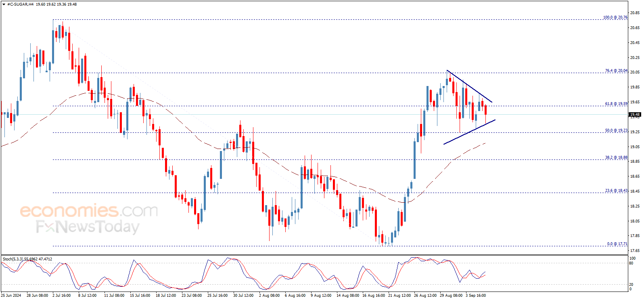Screen dimensions: 644x300
Task: Click the 3 Sep 16:00 time label
Action: click(476, 296)
